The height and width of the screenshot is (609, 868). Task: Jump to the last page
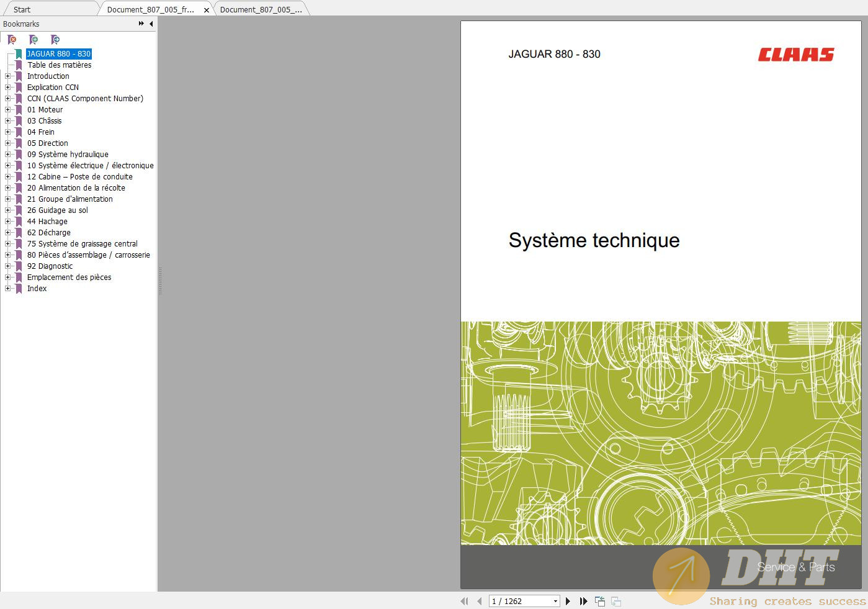(x=583, y=601)
